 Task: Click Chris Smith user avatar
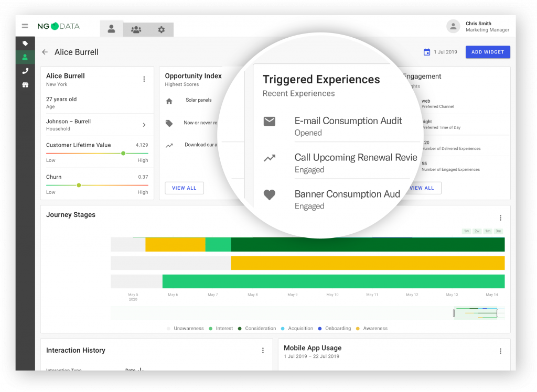pos(453,26)
